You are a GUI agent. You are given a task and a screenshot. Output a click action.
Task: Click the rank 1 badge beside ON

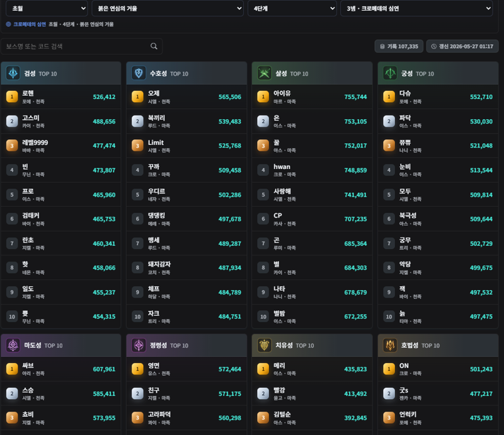coord(389,369)
